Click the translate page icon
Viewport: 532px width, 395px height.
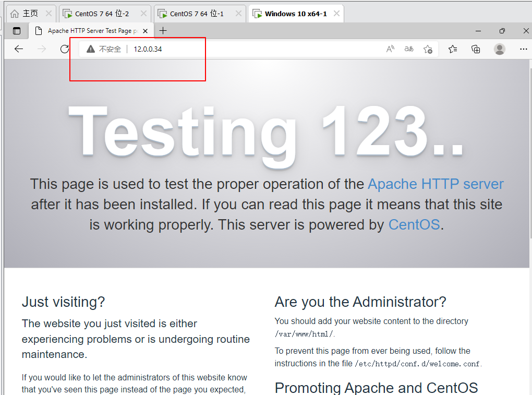[x=409, y=49]
